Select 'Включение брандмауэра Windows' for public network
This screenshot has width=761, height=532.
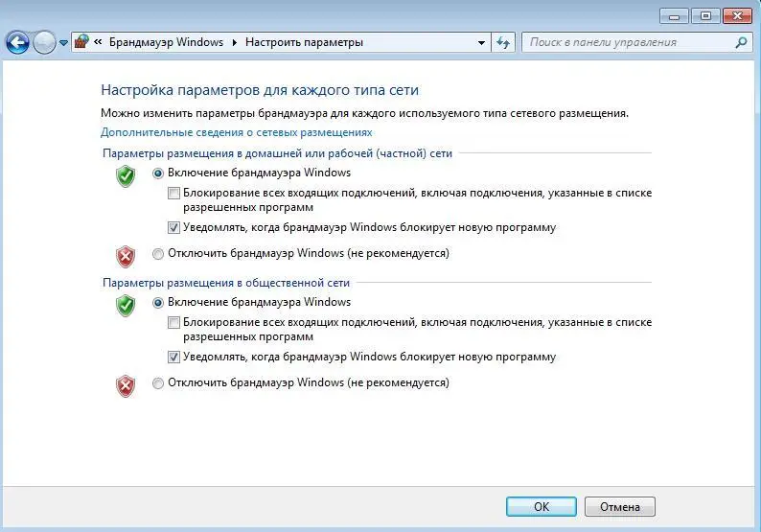(x=158, y=303)
